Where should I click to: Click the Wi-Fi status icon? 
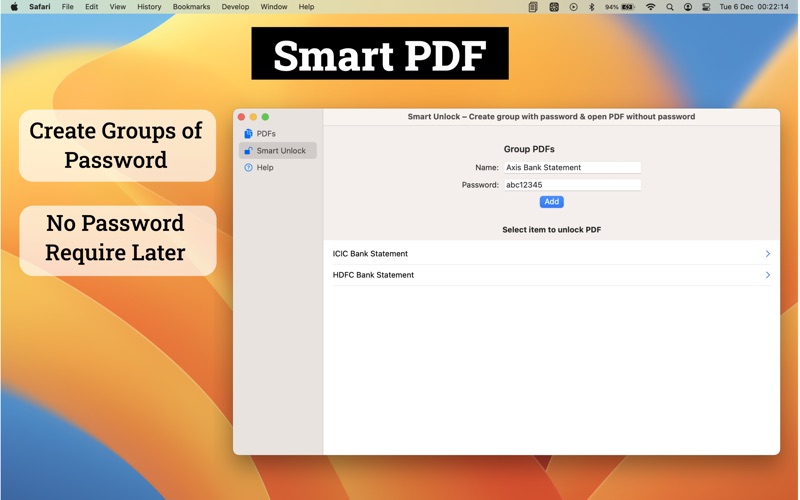[651, 7]
